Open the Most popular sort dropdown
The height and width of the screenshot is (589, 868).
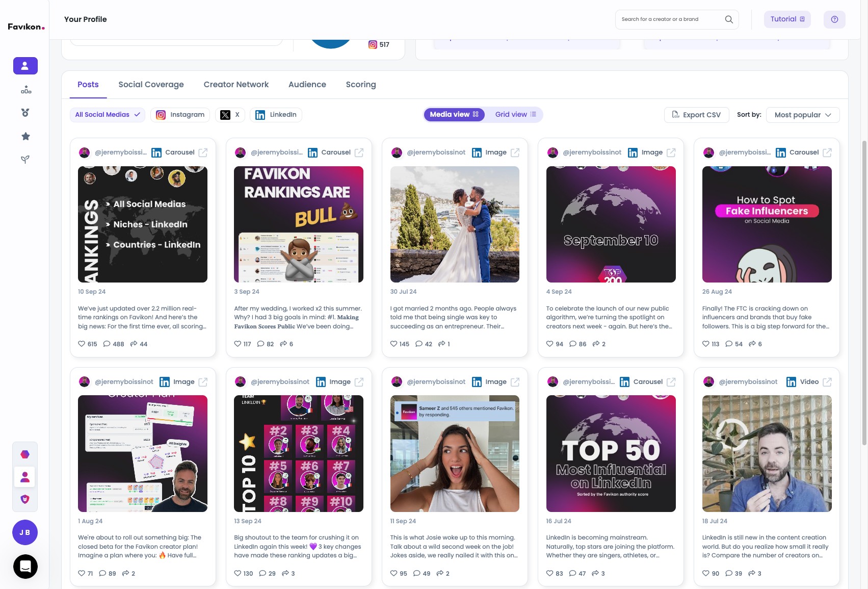pyautogui.click(x=803, y=115)
